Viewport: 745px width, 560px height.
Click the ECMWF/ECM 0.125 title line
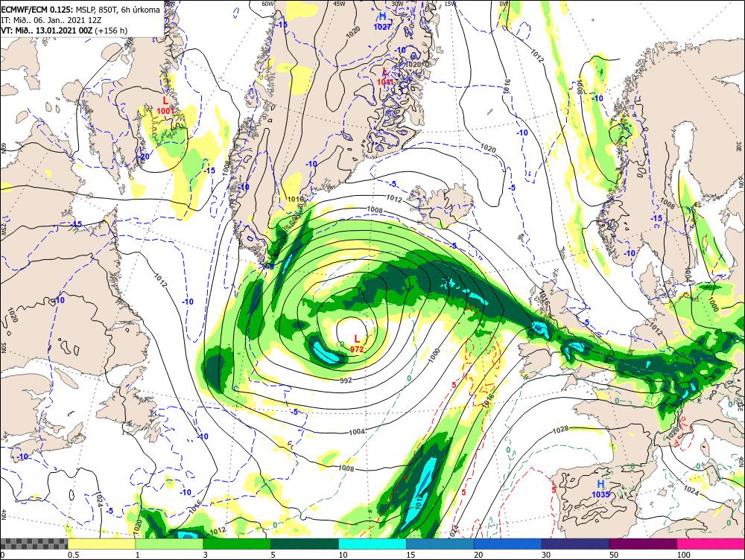tap(80, 10)
